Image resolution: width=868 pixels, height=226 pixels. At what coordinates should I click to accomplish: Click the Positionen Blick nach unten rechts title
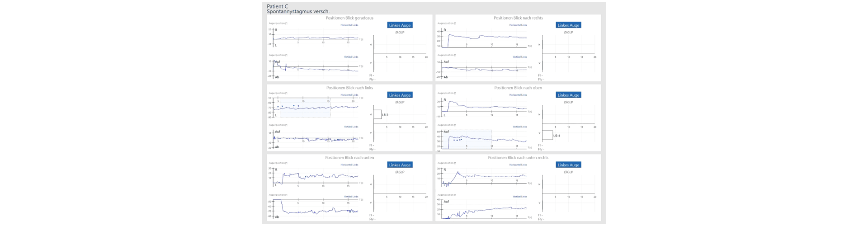(x=518, y=158)
